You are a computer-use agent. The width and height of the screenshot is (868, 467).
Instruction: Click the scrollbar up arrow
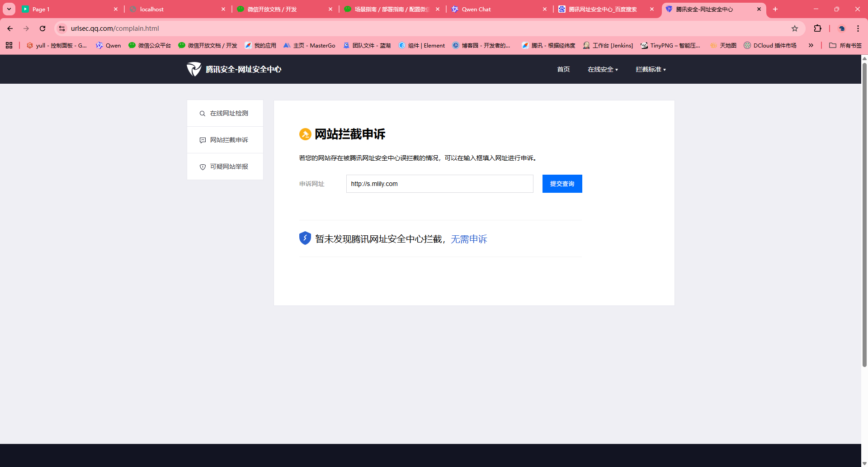(x=864, y=58)
